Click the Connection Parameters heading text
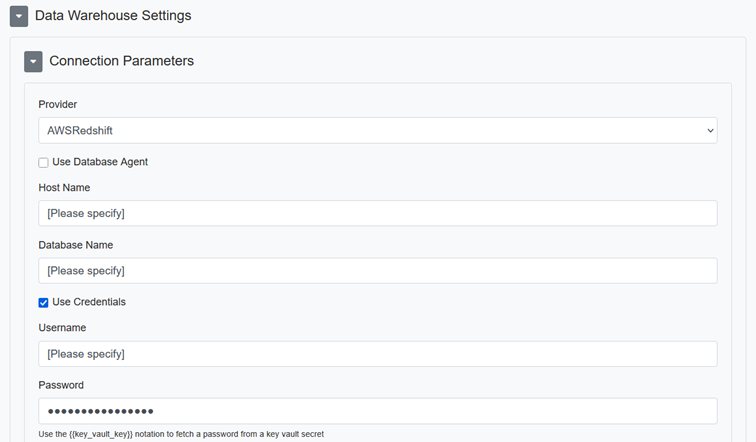Screen dimensions: 756x442 121,61
